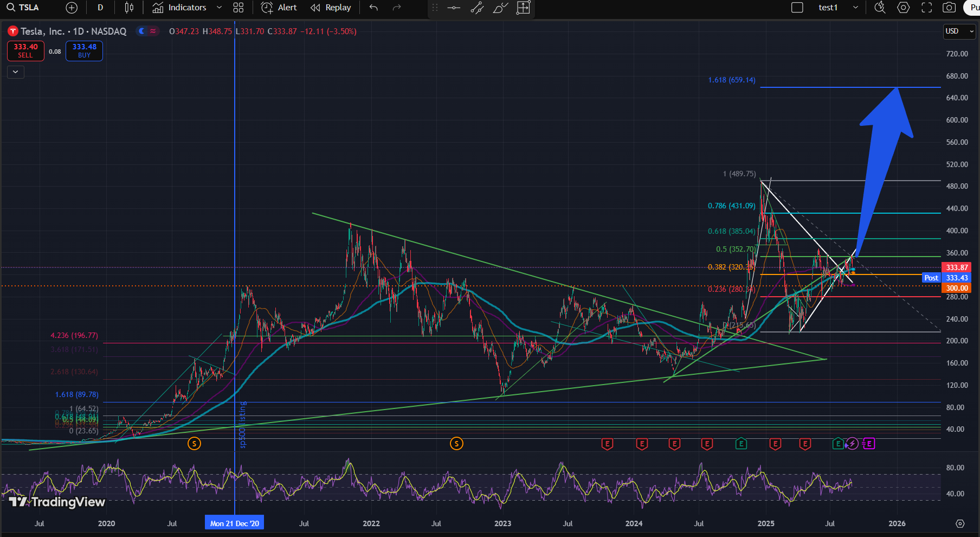Open chart settings hexagon icon
This screenshot has width=980, height=537.
pyautogui.click(x=904, y=8)
